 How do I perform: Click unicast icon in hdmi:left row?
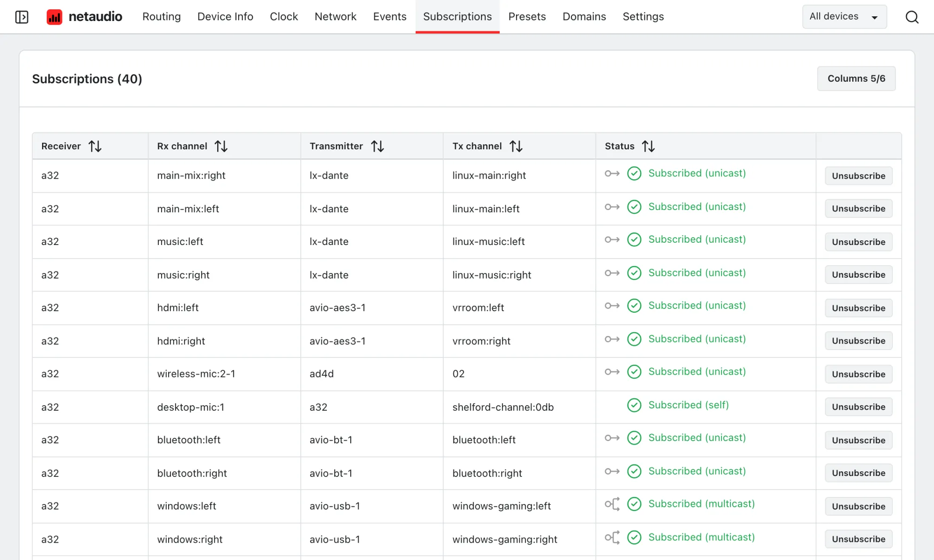point(612,306)
